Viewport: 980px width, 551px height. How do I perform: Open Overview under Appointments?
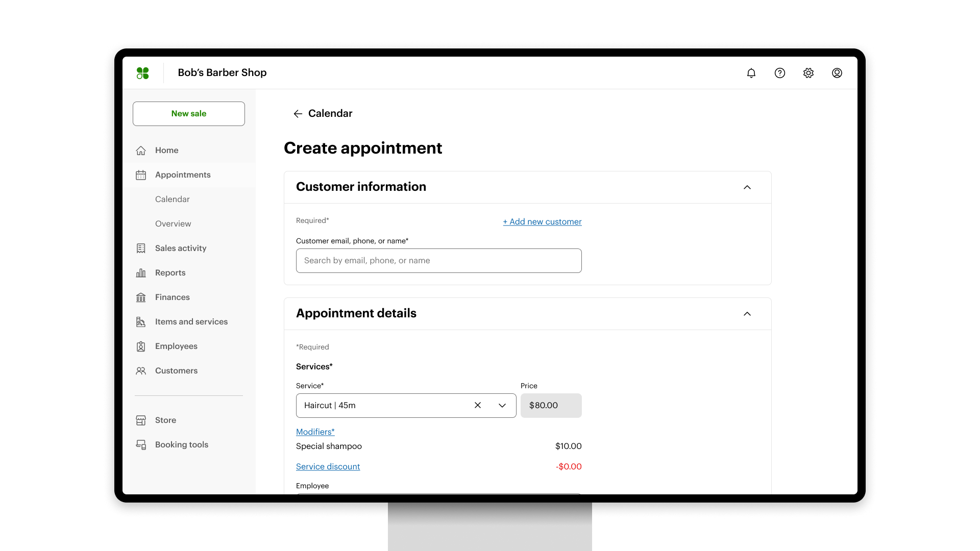pyautogui.click(x=173, y=223)
